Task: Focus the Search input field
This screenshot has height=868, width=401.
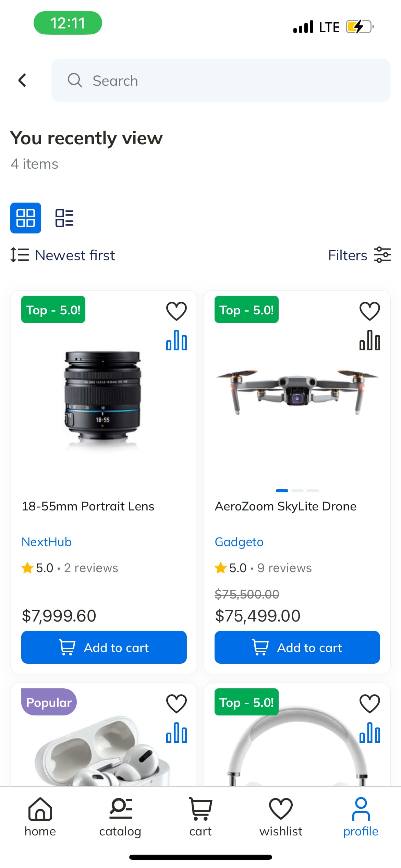Action: pos(221,81)
